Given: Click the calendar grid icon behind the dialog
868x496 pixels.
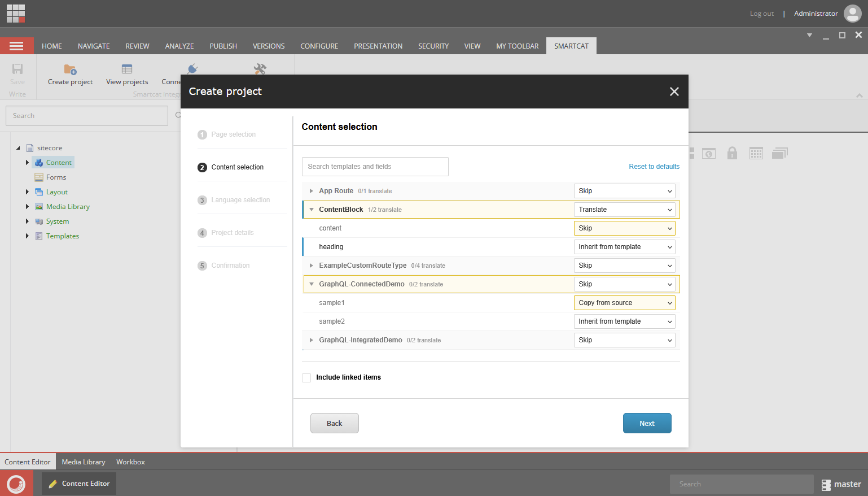Looking at the screenshot, I should (x=756, y=153).
